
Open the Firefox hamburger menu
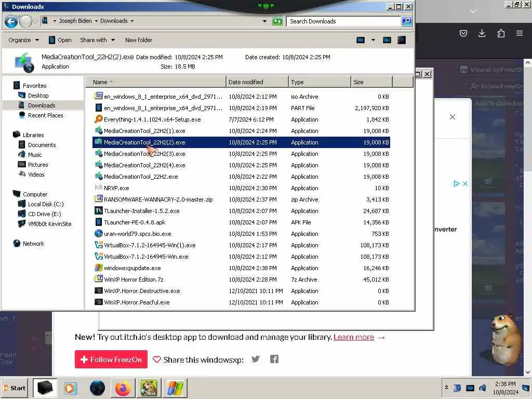click(520, 33)
